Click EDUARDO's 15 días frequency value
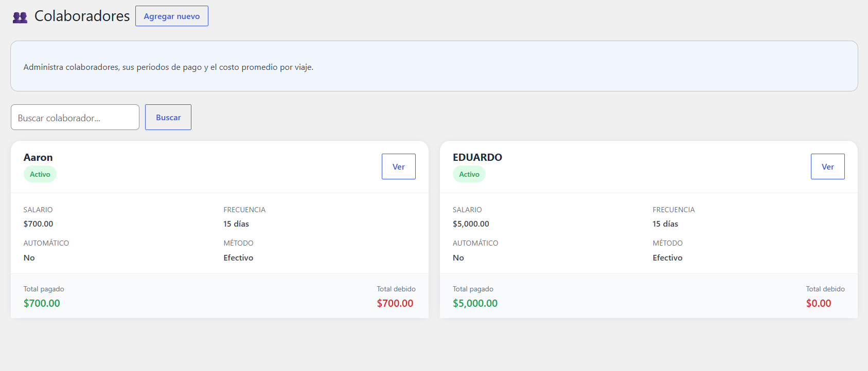This screenshot has width=868, height=371. [665, 224]
